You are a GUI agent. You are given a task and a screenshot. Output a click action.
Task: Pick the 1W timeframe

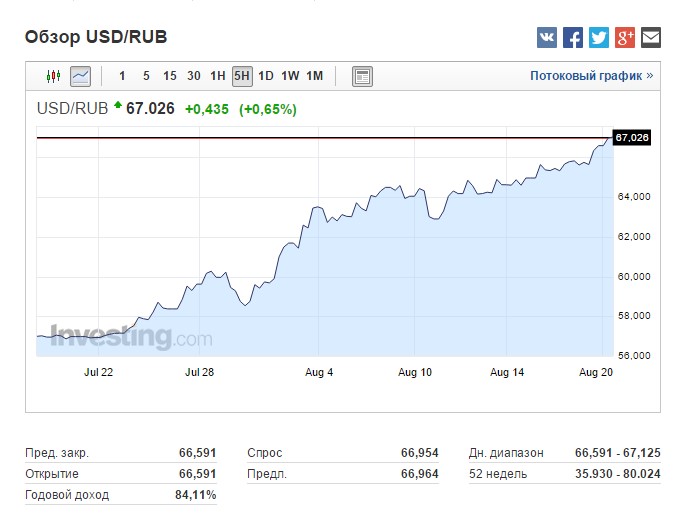290,76
